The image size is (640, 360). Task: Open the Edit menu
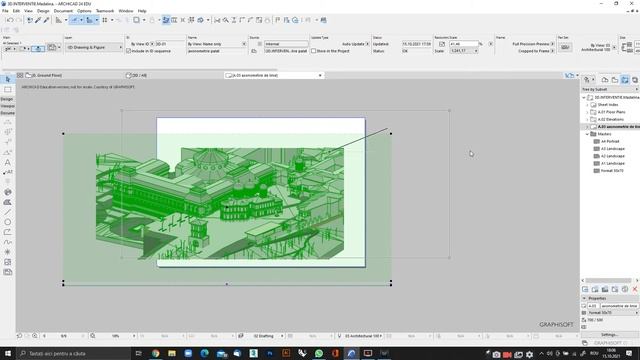16,11
